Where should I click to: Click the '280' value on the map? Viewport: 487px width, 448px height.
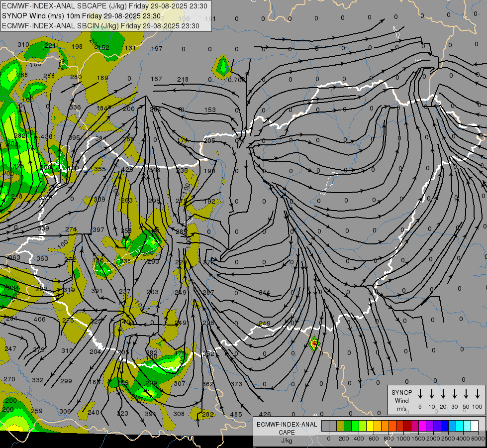coord(76,77)
